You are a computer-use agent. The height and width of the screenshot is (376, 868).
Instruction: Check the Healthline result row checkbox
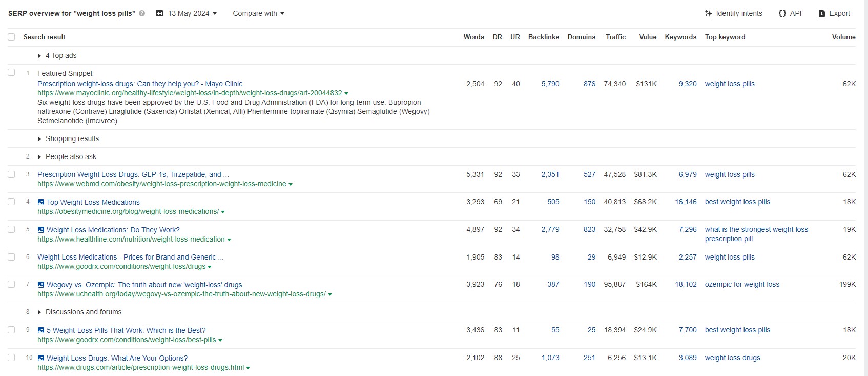pyautogui.click(x=11, y=229)
